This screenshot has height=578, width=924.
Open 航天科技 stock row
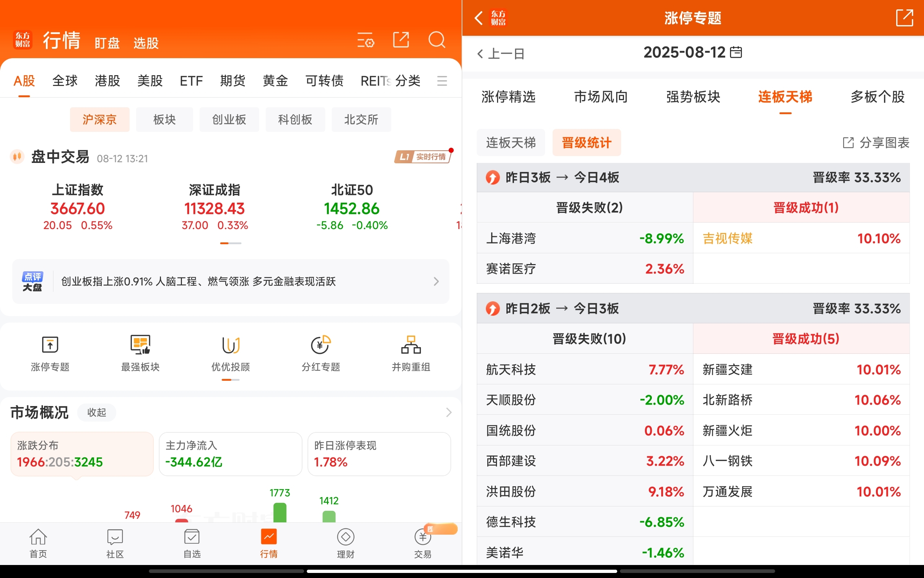585,369
